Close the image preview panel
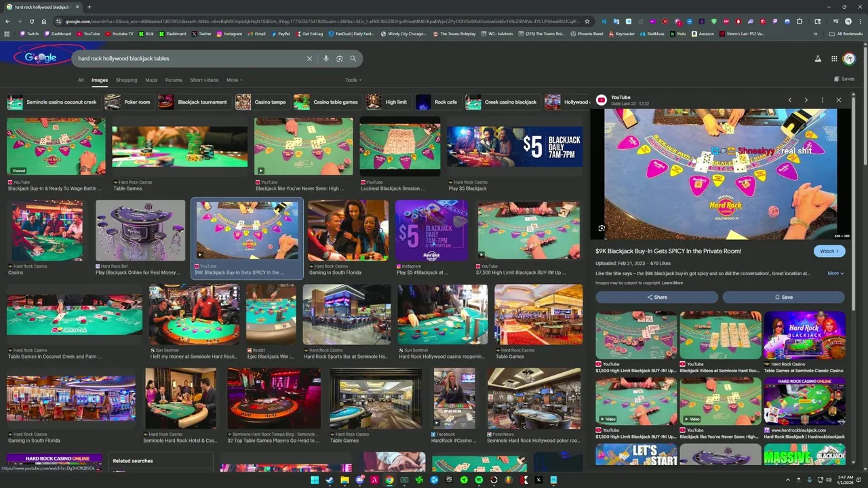Image resolution: width=868 pixels, height=488 pixels. 839,100
